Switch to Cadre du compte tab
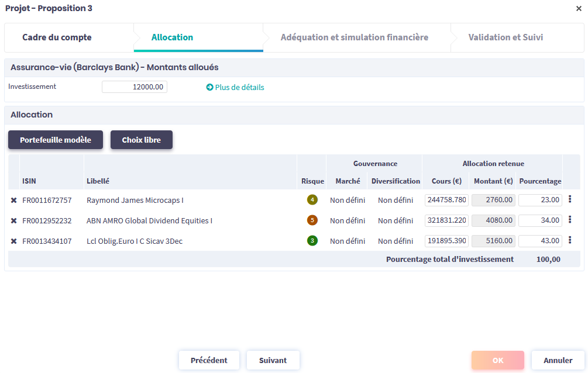The image size is (588, 373). 57,37
